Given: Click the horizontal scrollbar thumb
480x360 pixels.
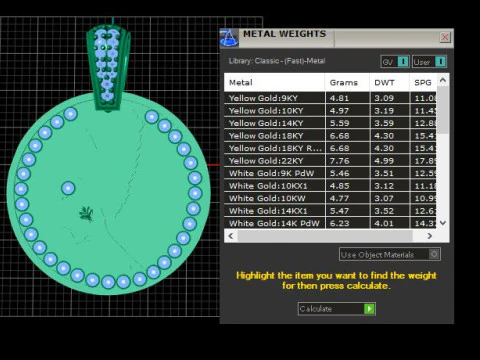Looking at the screenshot, I should tap(325, 236).
